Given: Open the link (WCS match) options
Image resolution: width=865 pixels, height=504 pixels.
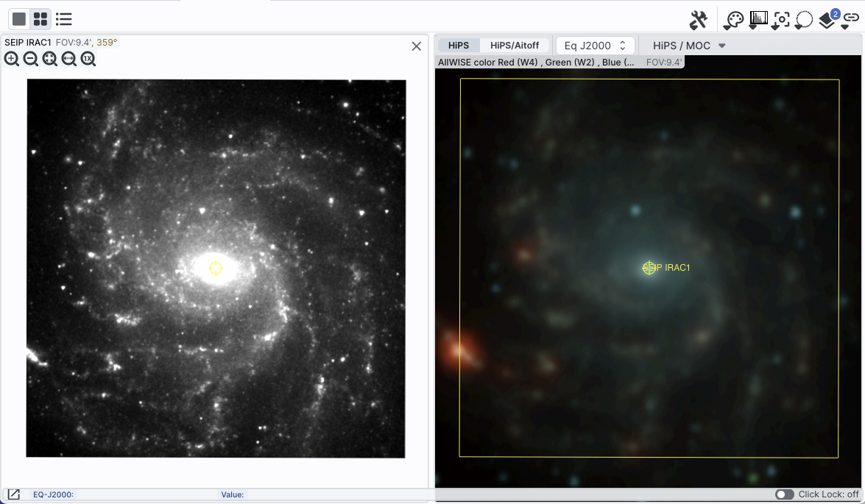Looking at the screenshot, I should pyautogui.click(x=851, y=20).
